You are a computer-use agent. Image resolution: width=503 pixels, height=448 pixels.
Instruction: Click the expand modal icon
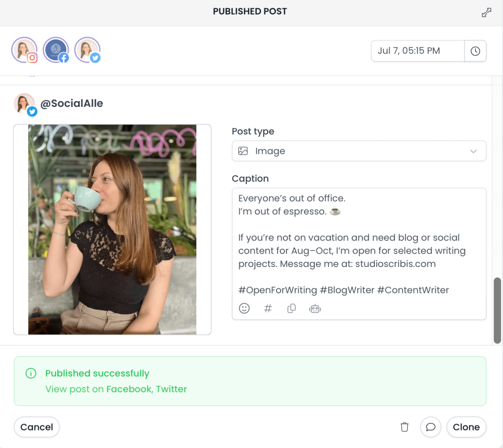click(x=486, y=13)
